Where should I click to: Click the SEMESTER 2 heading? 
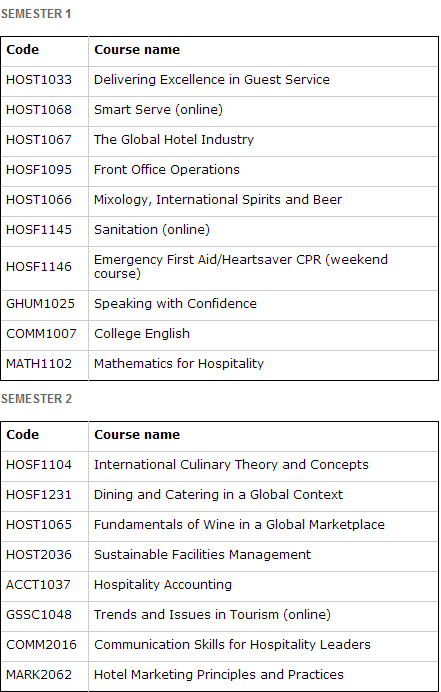[36, 399]
